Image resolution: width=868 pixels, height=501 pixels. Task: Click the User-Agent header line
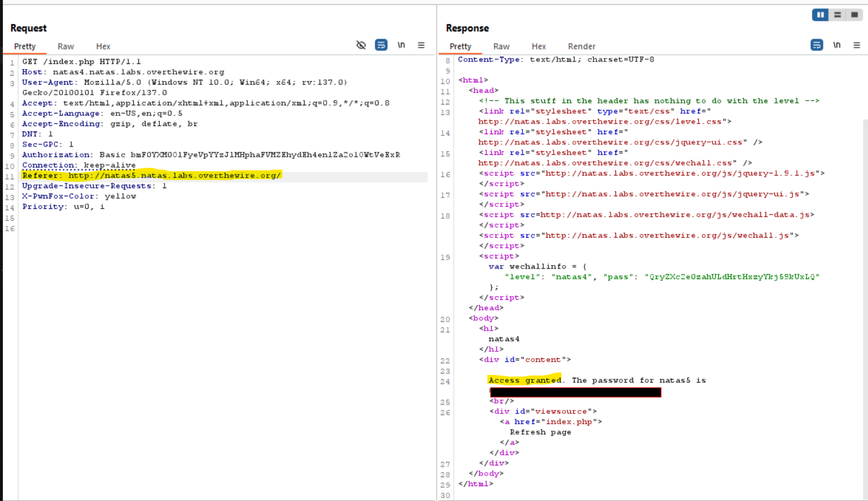185,82
